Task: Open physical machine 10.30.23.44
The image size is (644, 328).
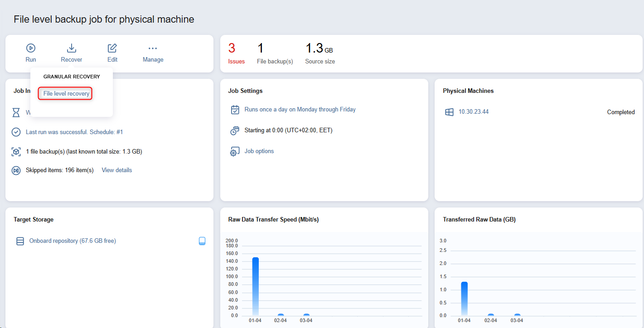Action: [473, 112]
